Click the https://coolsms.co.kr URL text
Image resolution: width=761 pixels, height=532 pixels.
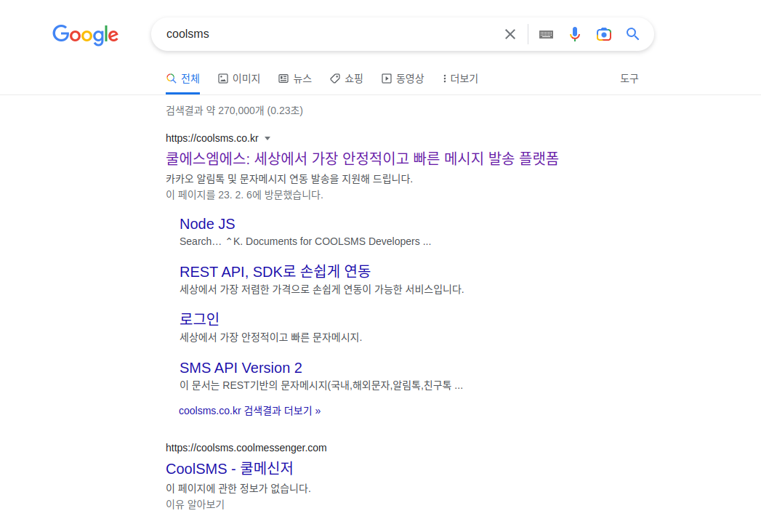(212, 138)
